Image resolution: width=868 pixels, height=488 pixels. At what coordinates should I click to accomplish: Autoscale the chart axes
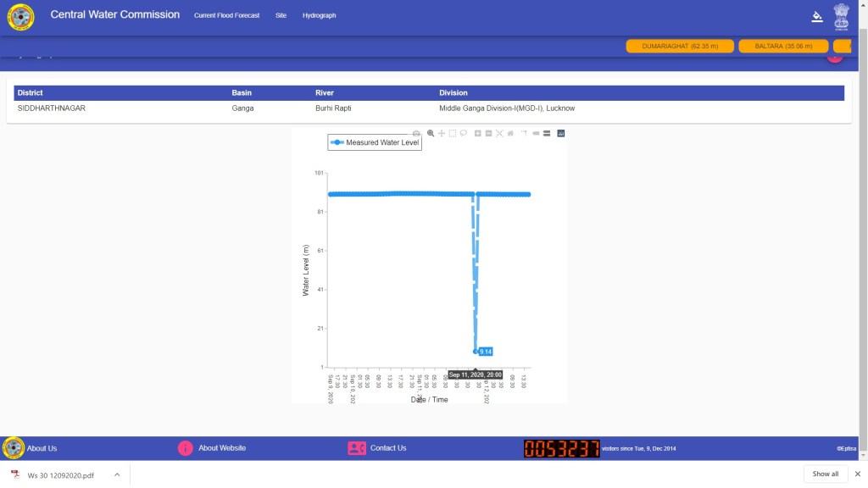click(499, 133)
